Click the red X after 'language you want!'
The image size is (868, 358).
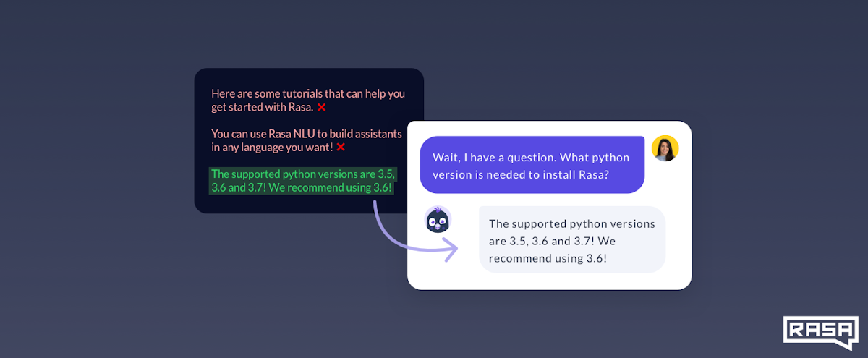click(341, 147)
